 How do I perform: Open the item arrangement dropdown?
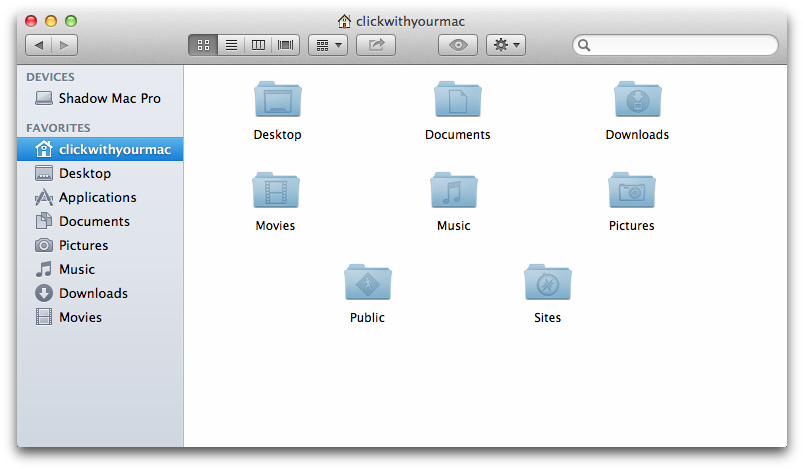coord(328,45)
